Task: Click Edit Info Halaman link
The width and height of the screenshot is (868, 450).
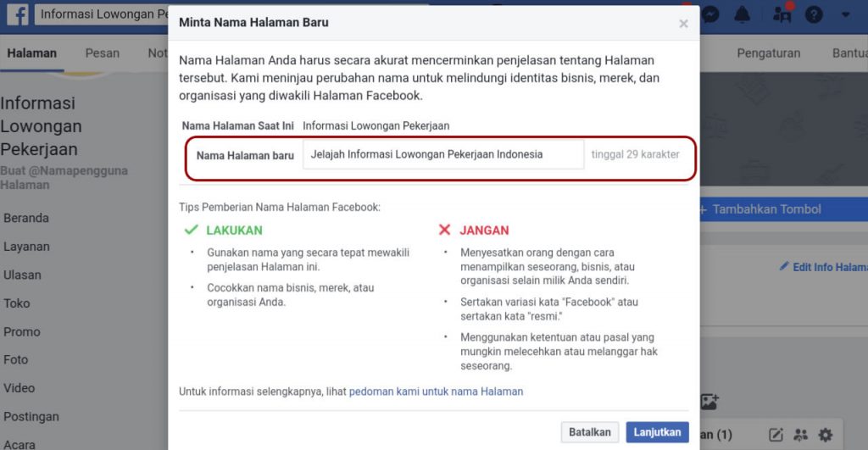Action: pos(824,267)
